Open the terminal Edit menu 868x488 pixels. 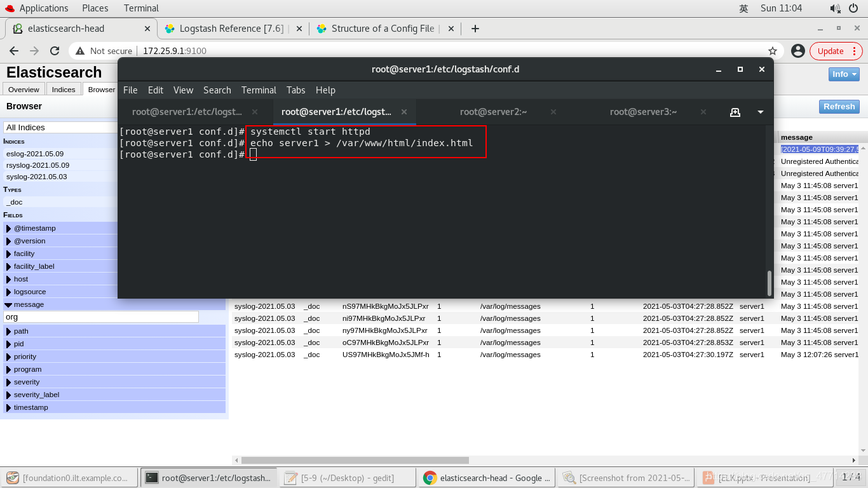(156, 90)
